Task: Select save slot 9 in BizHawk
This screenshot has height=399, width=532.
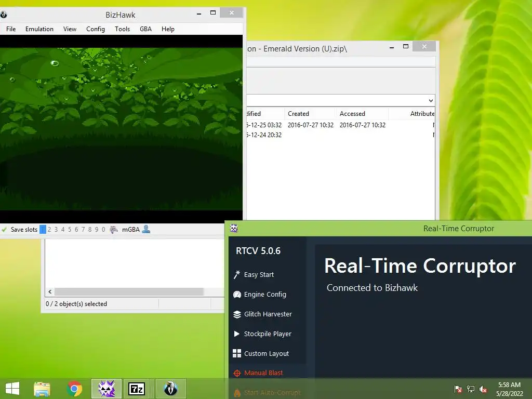Action: pyautogui.click(x=97, y=229)
